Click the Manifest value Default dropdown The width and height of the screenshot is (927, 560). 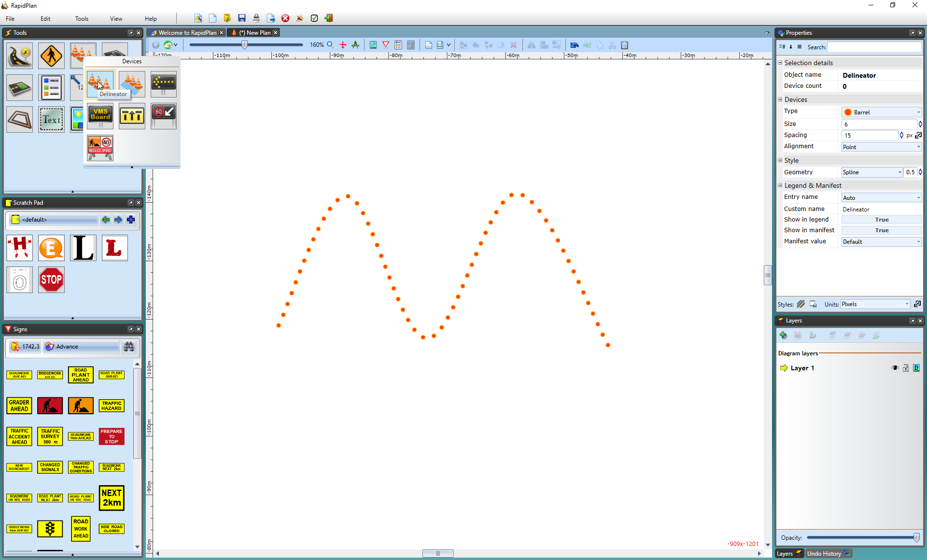coord(881,241)
